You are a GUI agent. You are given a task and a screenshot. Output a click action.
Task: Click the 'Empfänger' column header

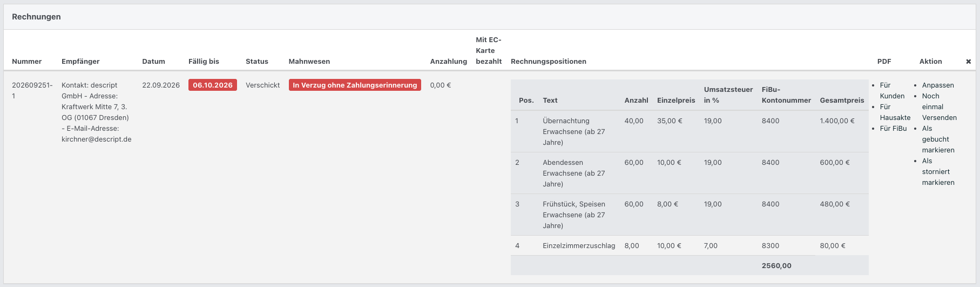point(80,62)
